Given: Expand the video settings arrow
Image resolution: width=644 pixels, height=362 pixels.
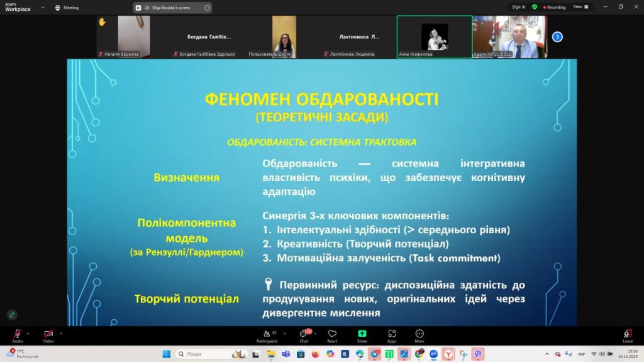Looking at the screenshot, I should pyautogui.click(x=61, y=333).
